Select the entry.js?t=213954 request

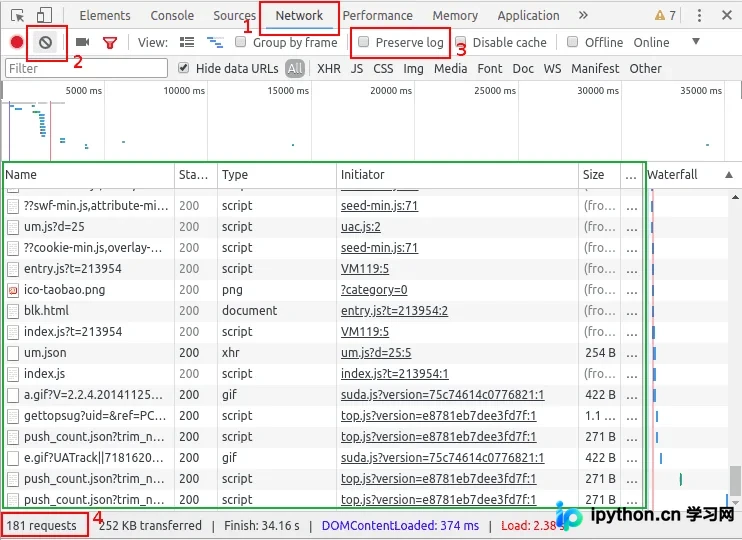tap(73, 269)
